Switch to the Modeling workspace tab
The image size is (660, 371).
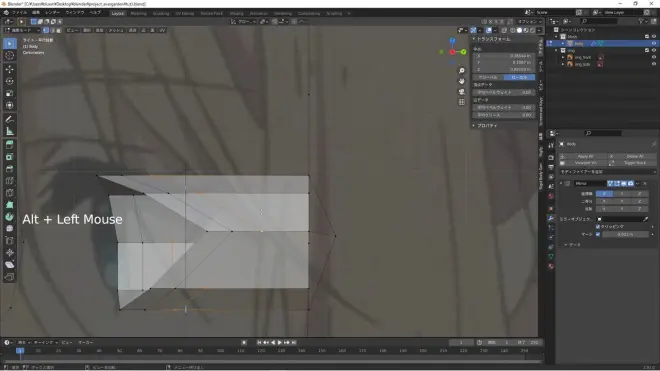138,13
